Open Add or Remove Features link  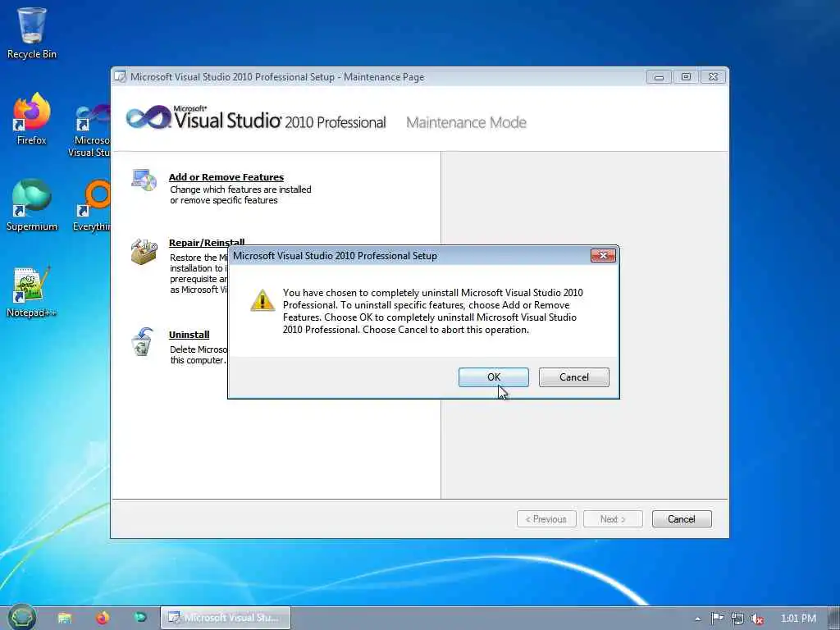click(226, 177)
